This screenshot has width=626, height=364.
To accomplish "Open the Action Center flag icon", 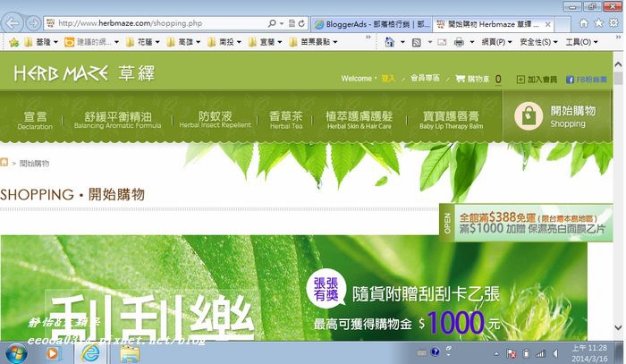I will (x=512, y=353).
